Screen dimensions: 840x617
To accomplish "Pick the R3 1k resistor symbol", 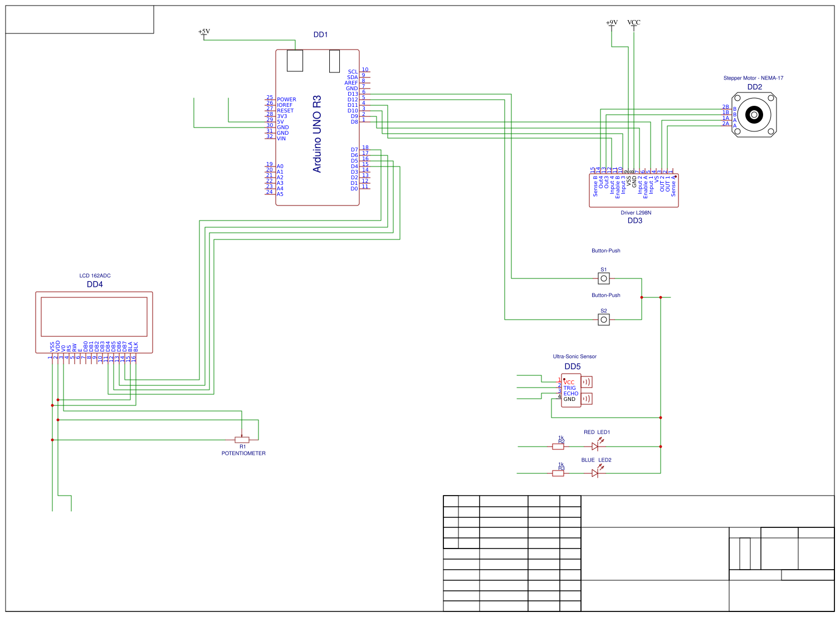I will click(558, 473).
